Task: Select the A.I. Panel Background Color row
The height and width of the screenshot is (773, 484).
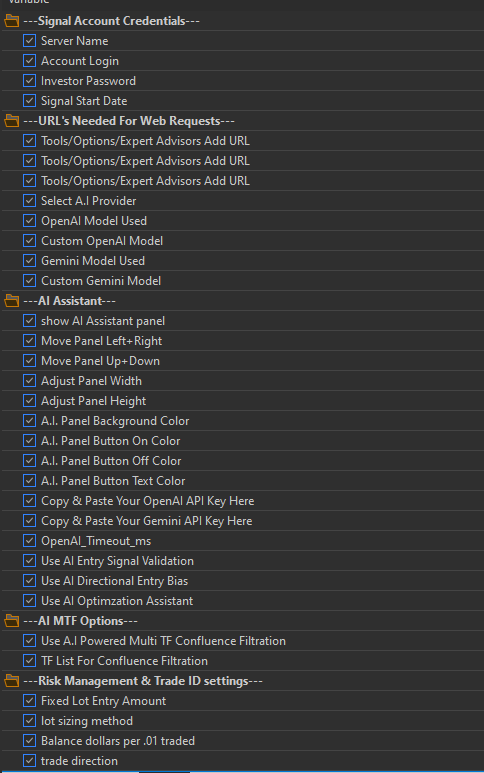Action: pyautogui.click(x=243, y=421)
